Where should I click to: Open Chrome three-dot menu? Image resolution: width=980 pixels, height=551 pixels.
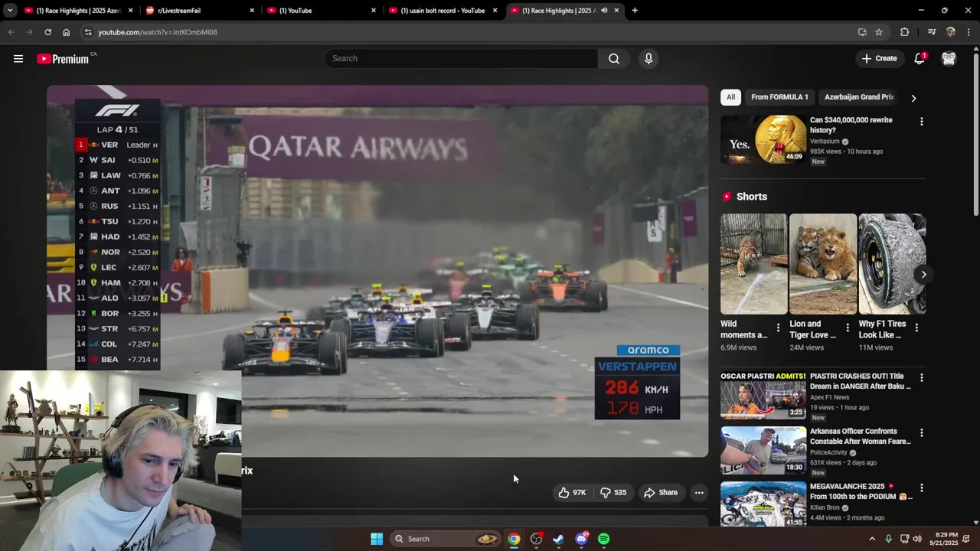969,32
